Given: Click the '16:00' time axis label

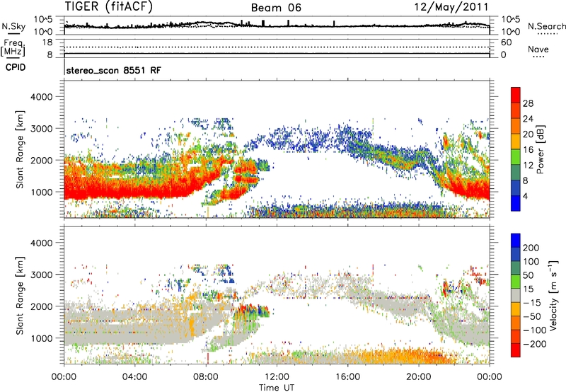Looking at the screenshot, I should [347, 377].
